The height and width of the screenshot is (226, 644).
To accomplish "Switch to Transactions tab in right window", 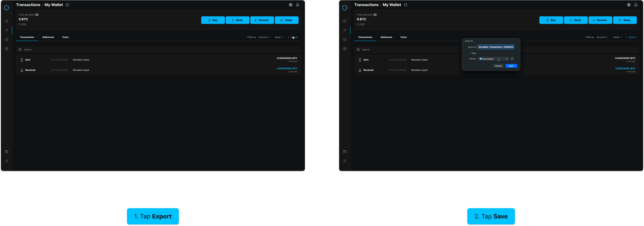I will pyautogui.click(x=365, y=37).
